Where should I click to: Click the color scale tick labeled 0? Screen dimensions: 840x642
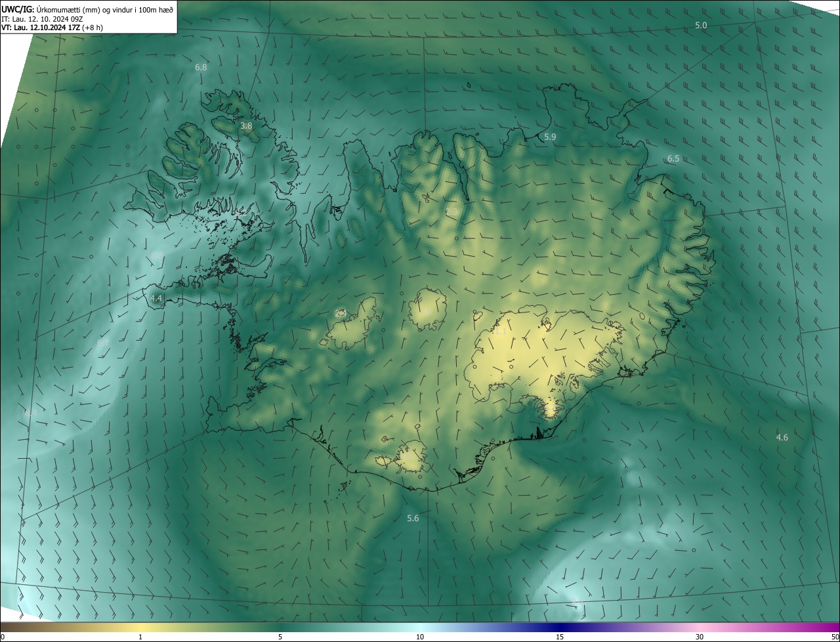point(3,637)
